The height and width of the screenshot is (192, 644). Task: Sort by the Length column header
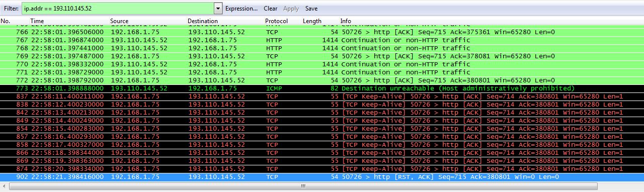coord(312,21)
